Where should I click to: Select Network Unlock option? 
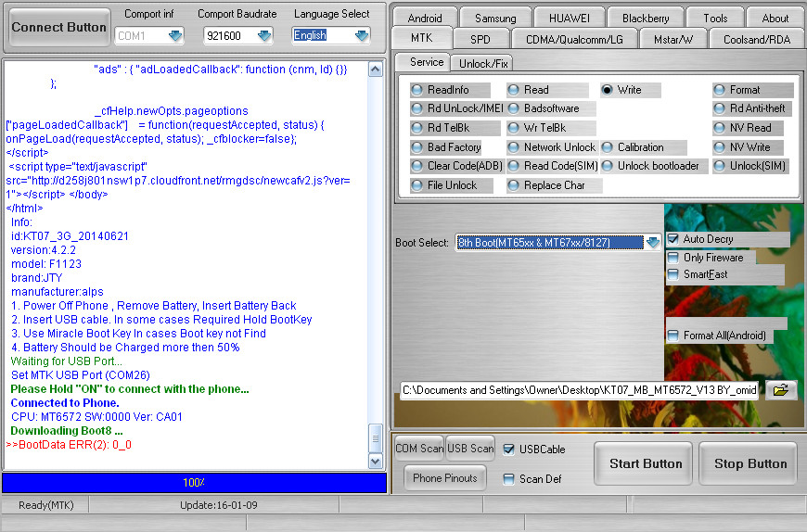click(551, 147)
